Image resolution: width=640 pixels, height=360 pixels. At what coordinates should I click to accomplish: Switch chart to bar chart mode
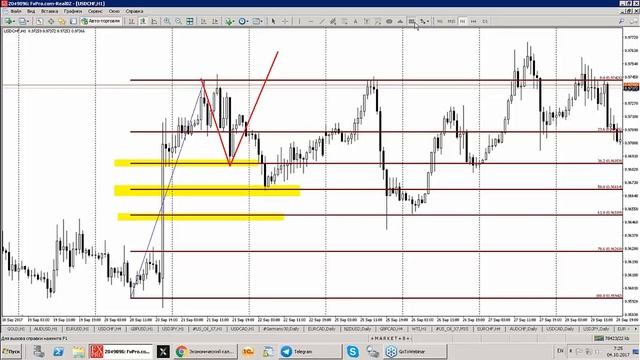[131, 21]
